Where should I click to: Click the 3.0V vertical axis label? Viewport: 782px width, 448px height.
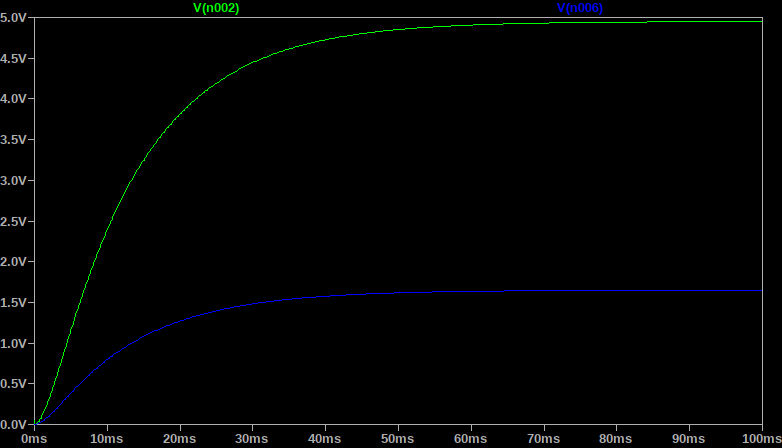point(13,181)
